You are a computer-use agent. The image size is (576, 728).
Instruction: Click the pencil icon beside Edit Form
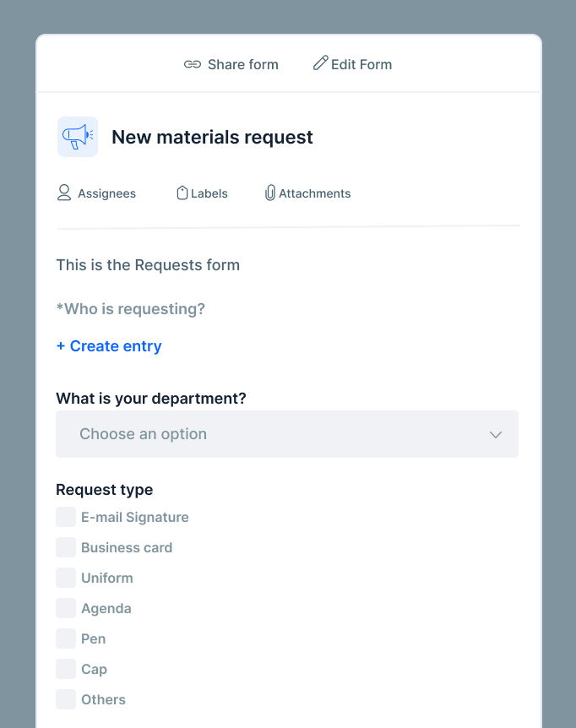pyautogui.click(x=320, y=63)
